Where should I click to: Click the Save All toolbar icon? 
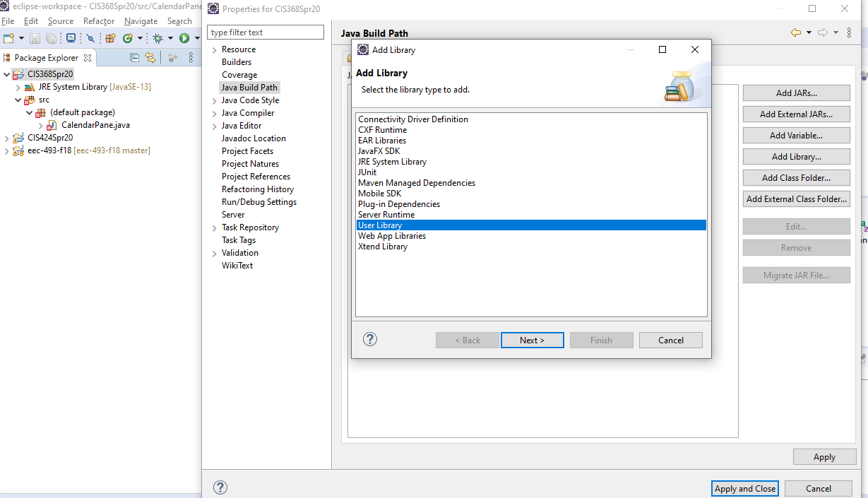point(52,38)
